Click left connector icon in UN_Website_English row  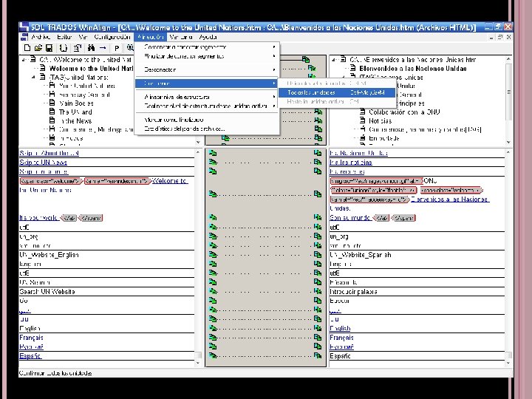pos(213,254)
